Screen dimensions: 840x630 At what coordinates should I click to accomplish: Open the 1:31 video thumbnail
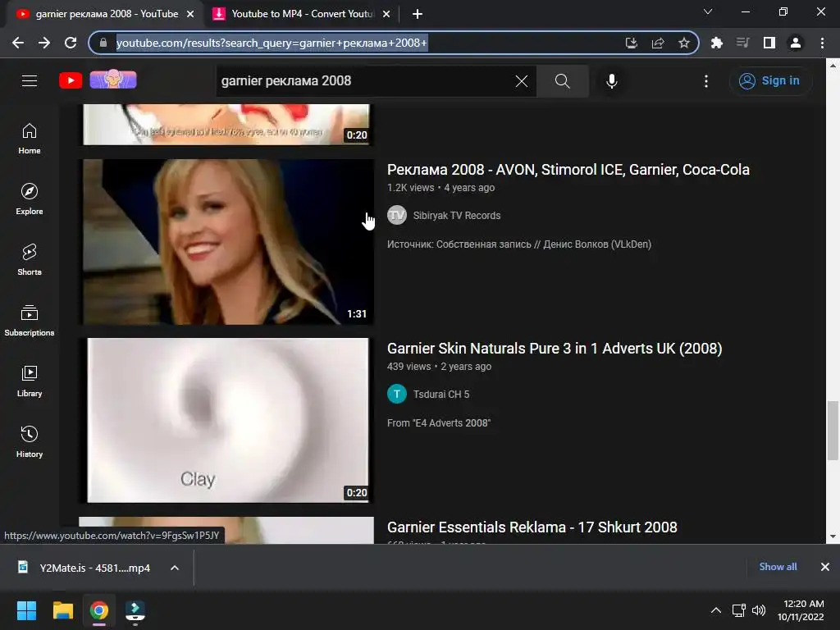coord(226,242)
